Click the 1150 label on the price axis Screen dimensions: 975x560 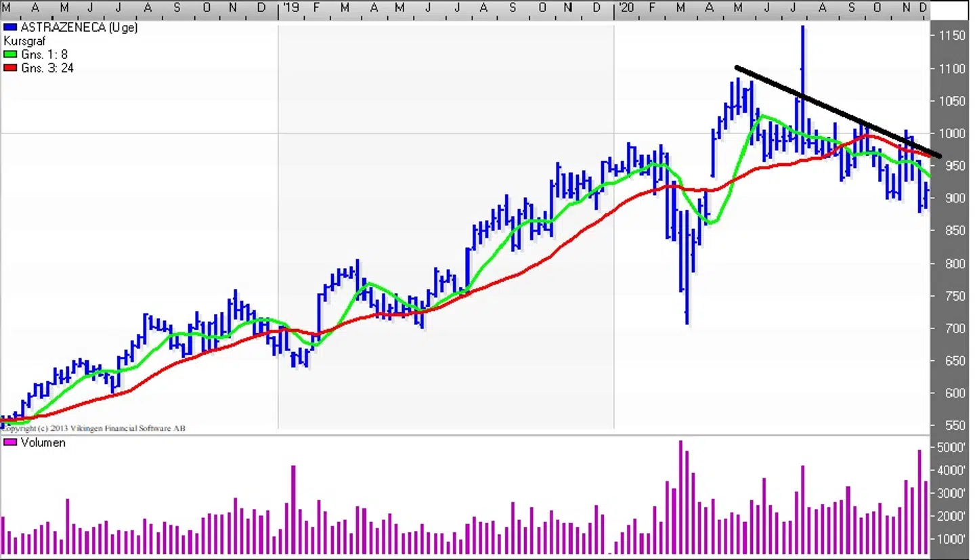(x=952, y=36)
